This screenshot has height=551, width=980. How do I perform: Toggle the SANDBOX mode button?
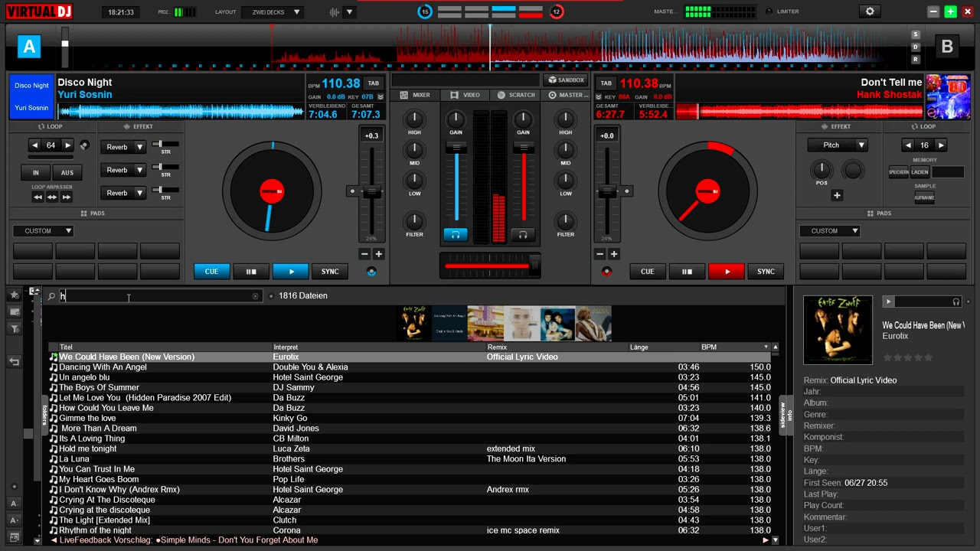(566, 80)
